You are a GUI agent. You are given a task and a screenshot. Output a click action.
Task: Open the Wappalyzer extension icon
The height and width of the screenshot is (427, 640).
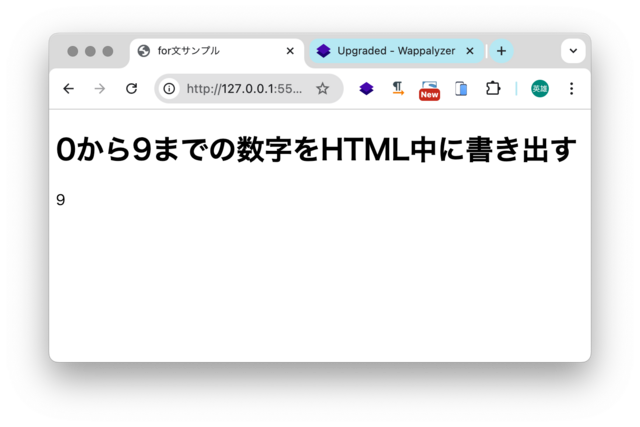click(366, 89)
